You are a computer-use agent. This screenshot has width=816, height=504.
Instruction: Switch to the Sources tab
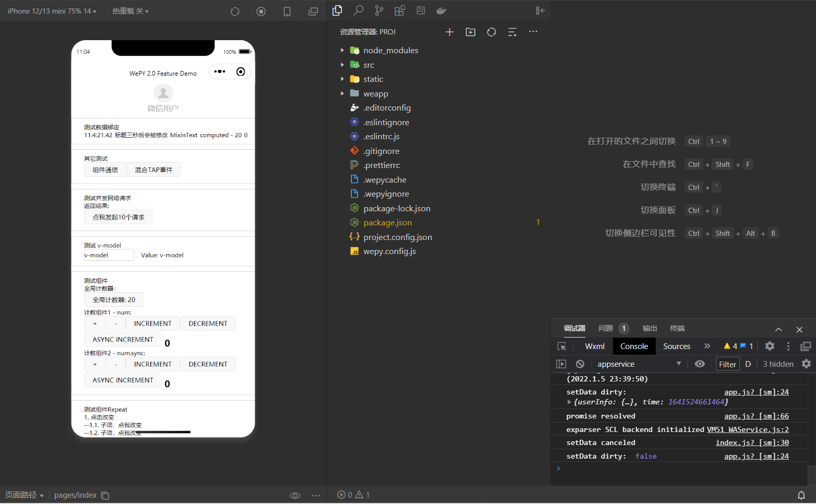677,346
